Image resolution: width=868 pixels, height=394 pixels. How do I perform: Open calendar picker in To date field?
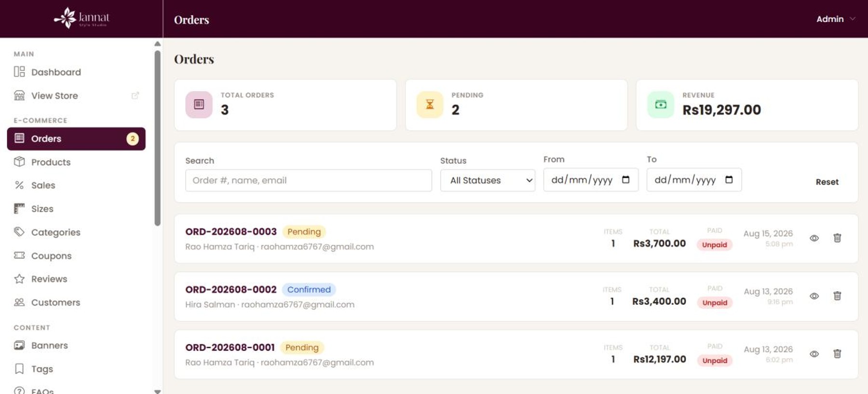coord(729,179)
